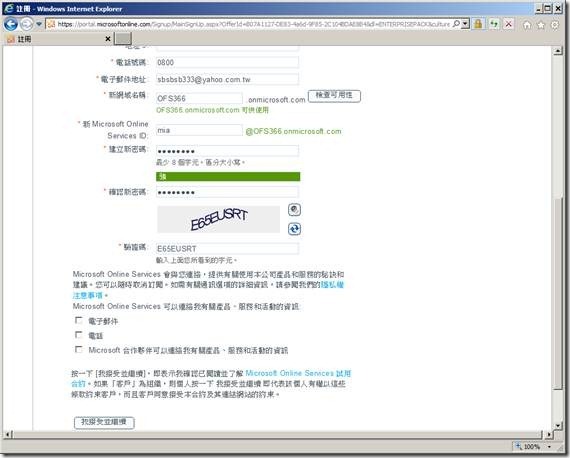Image resolution: width=570 pixels, height=458 pixels.
Task: Click the security lock icon
Action: pyautogui.click(x=478, y=24)
